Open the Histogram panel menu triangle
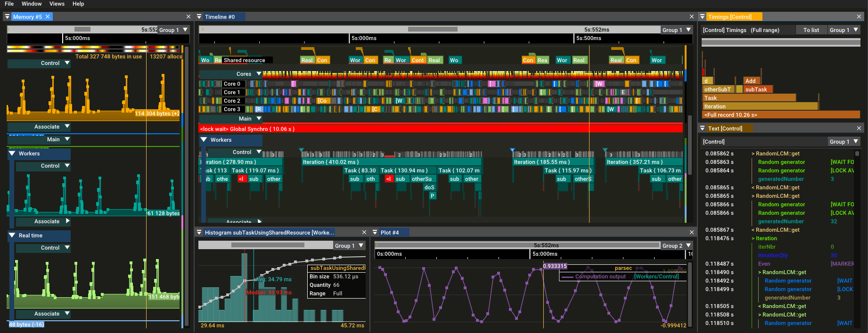This screenshot has height=333, width=868. [199, 232]
